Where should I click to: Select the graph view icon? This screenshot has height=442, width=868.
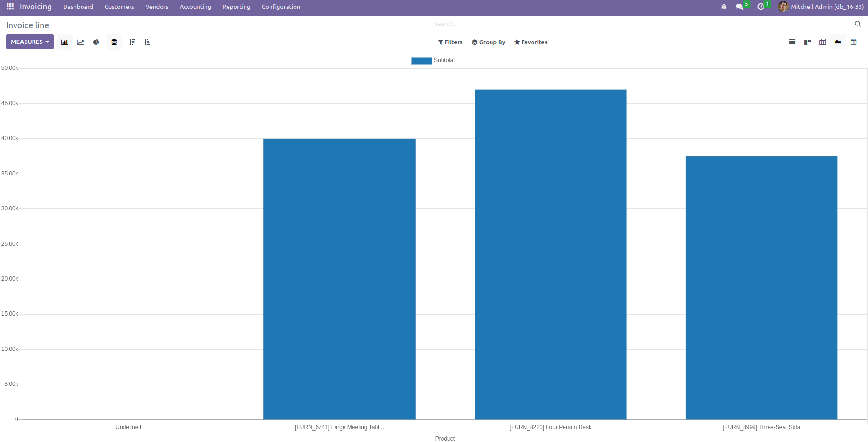point(838,42)
